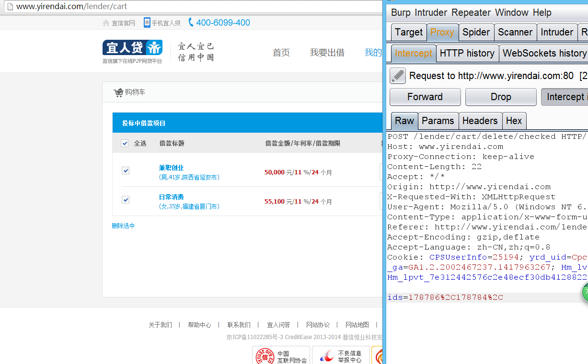Show the Raw request view
This screenshot has width=588, height=364.
click(x=404, y=121)
